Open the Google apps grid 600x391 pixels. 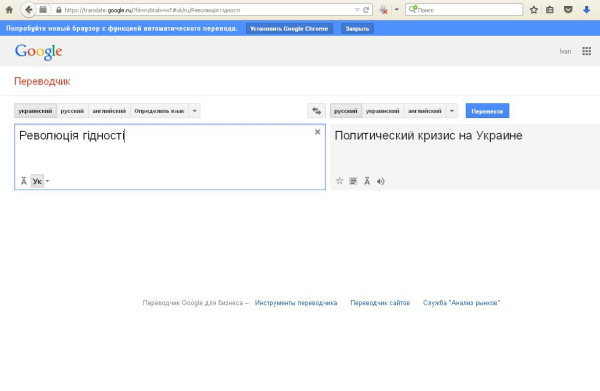pyautogui.click(x=587, y=51)
